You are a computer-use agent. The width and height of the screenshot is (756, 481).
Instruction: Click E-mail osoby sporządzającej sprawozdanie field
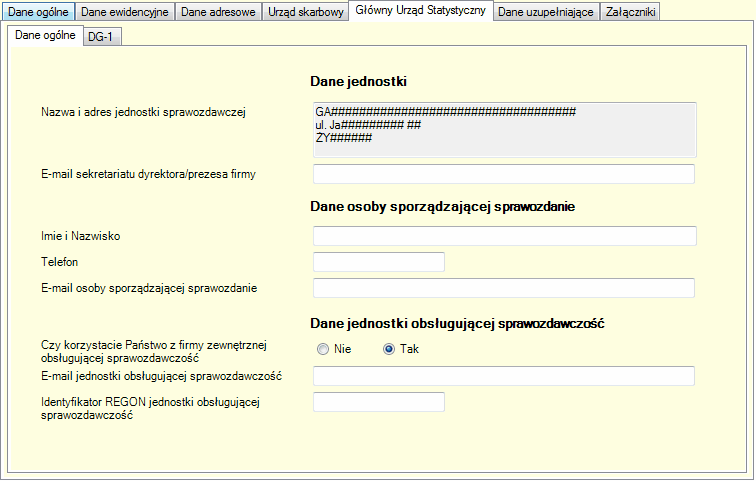(x=504, y=288)
